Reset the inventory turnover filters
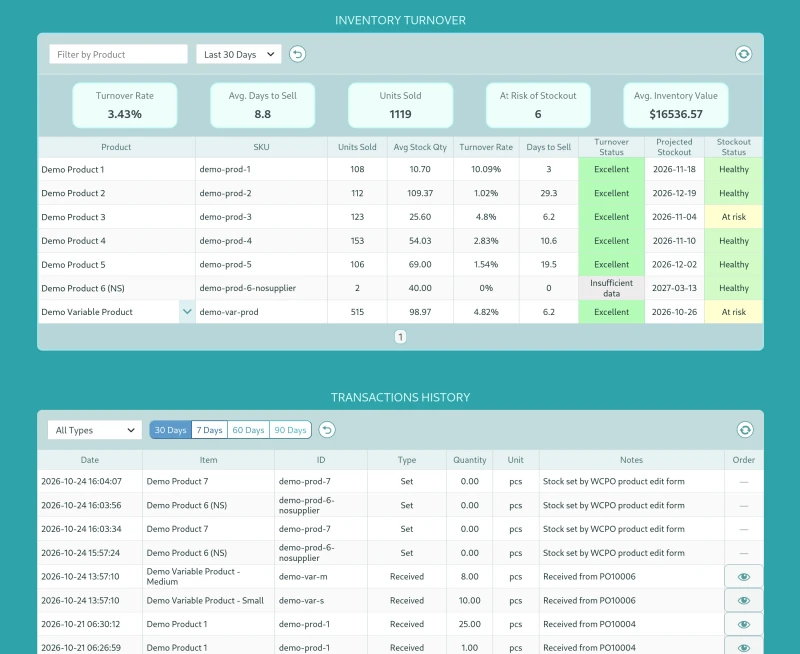The width and height of the screenshot is (800, 654). [x=297, y=54]
